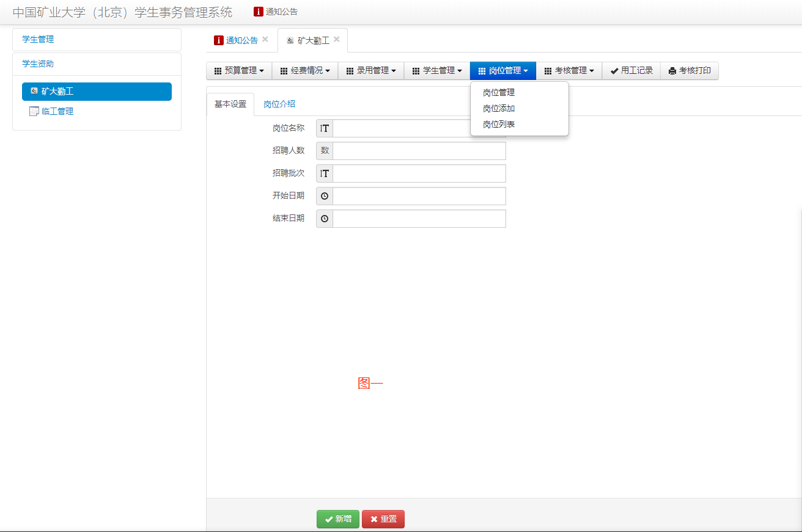Switch to the 岗位介绍 tab
The height and width of the screenshot is (532, 802).
pyautogui.click(x=279, y=104)
